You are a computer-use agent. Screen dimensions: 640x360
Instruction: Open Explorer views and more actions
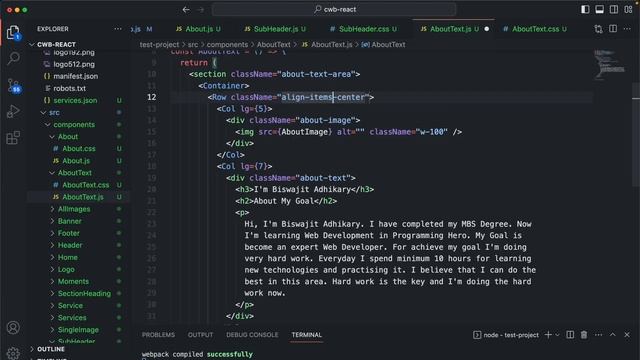pos(118,29)
